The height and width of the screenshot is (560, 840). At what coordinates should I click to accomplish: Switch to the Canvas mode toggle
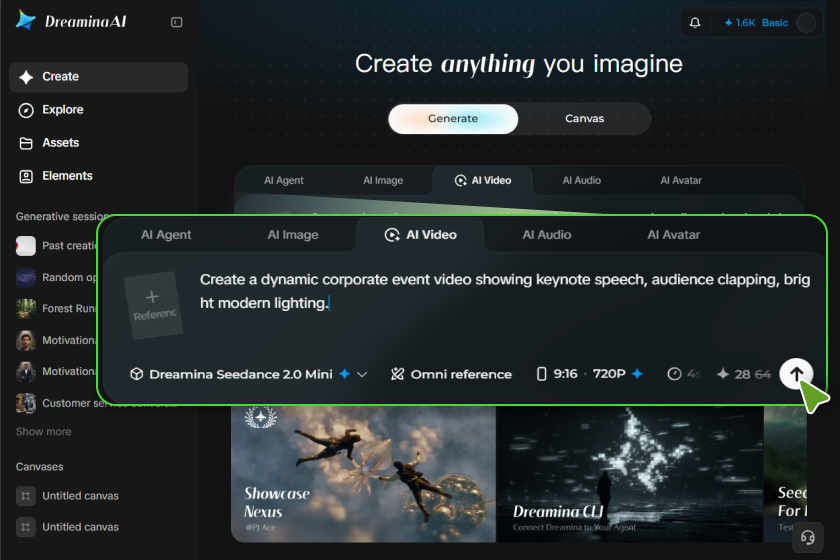tap(584, 118)
